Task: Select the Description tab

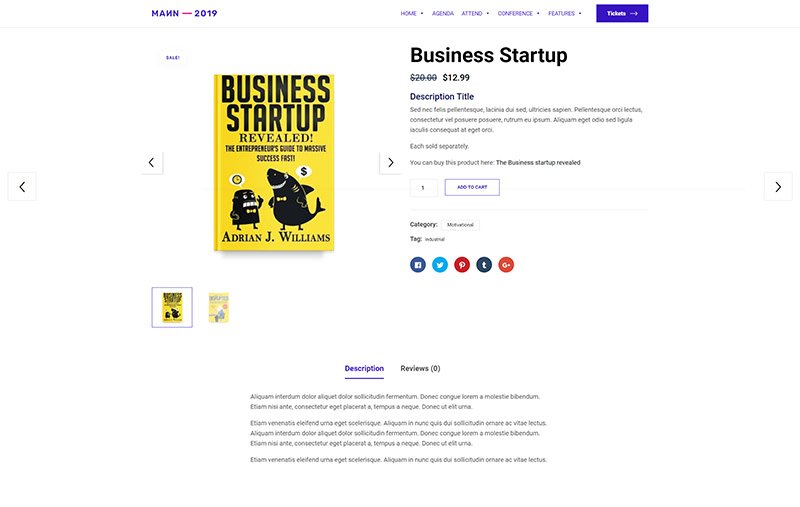Action: click(x=364, y=368)
